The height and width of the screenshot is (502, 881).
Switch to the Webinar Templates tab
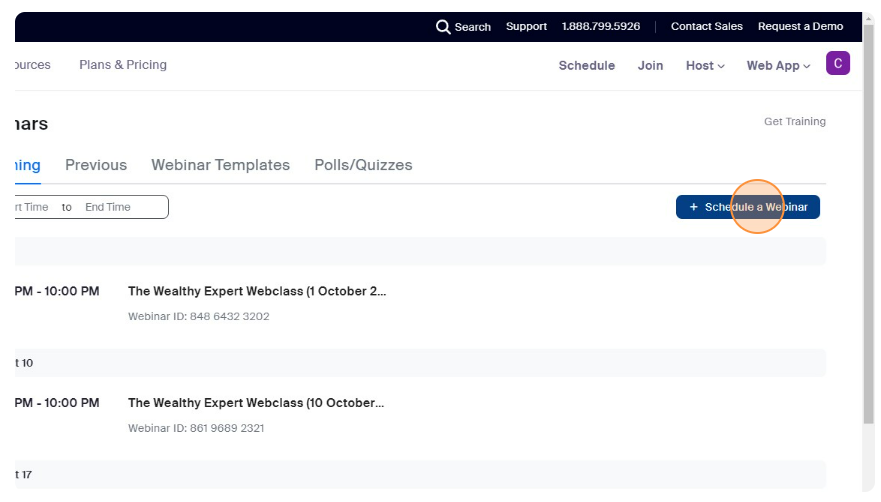pos(220,165)
